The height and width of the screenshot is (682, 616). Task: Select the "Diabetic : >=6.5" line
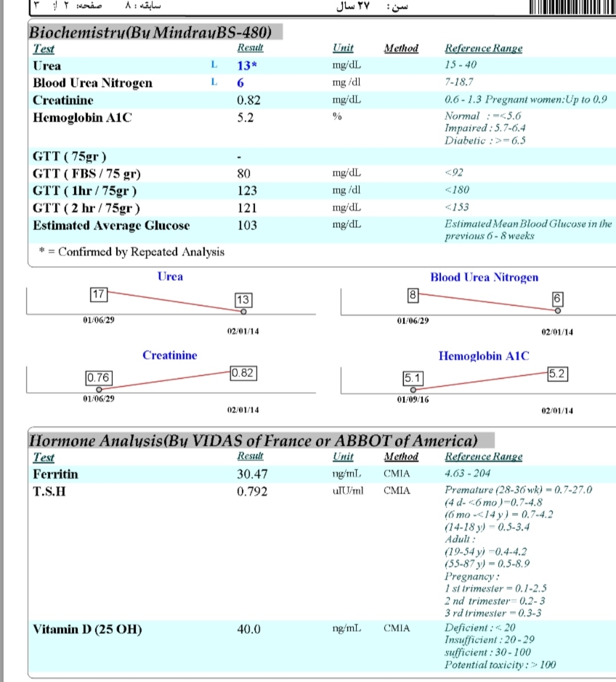[x=485, y=140]
